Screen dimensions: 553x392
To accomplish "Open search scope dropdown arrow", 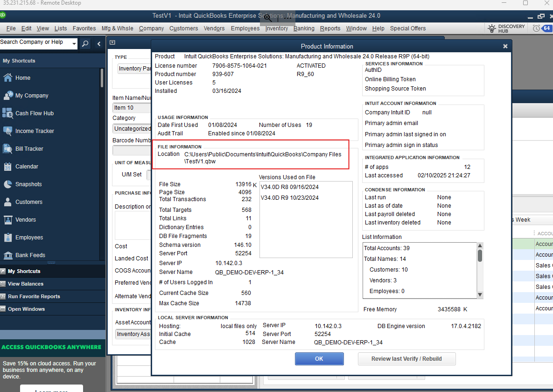I will click(74, 44).
